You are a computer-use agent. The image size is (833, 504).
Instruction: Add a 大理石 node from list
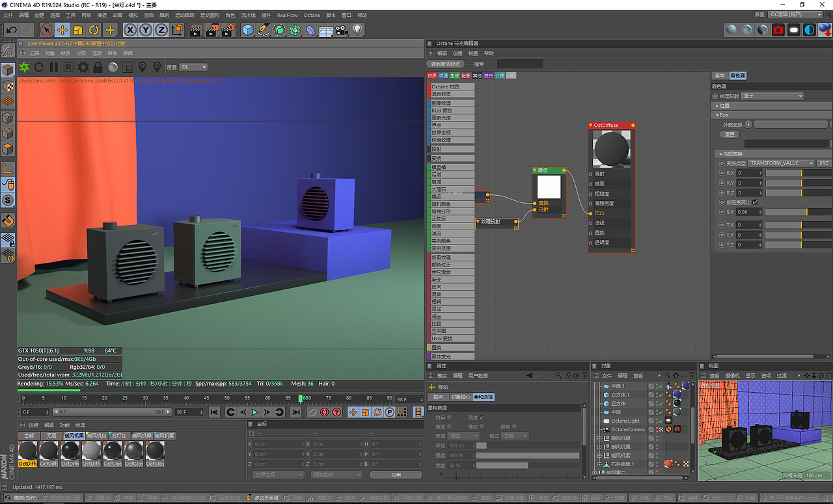click(x=450, y=189)
